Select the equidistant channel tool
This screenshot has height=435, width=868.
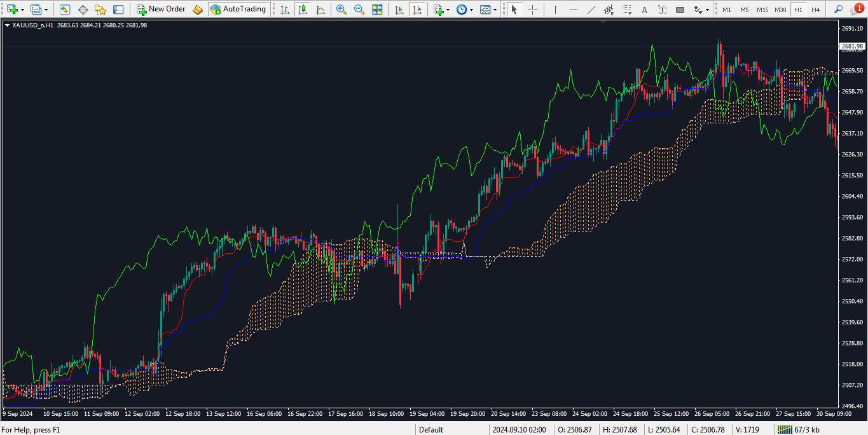pyautogui.click(x=609, y=10)
